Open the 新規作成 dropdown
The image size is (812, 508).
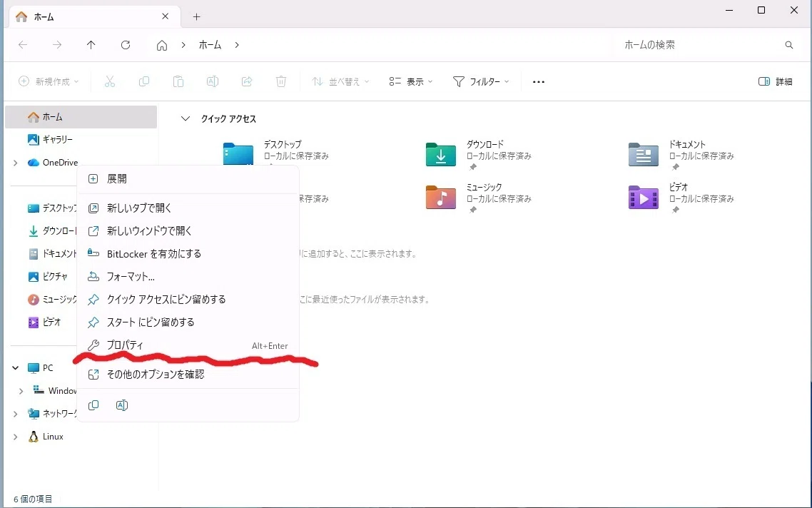click(x=49, y=82)
